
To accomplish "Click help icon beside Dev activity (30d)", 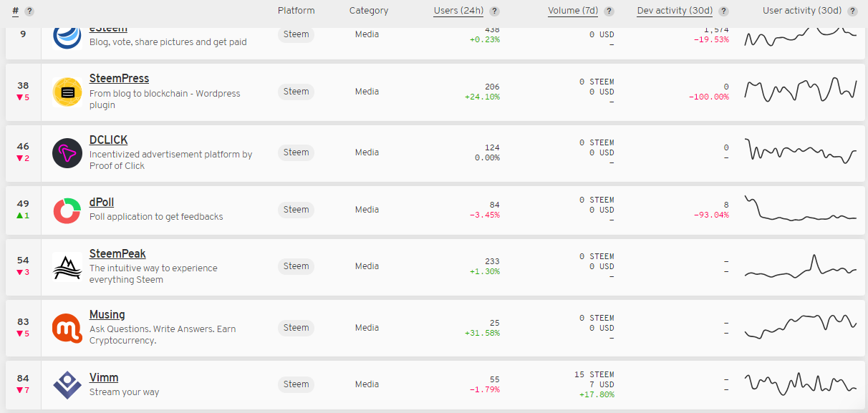I will click(723, 11).
